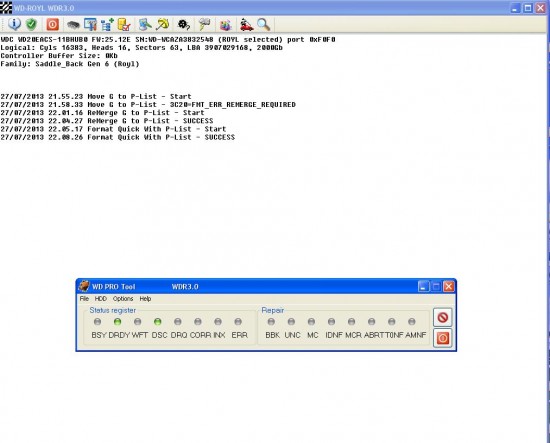The height and width of the screenshot is (443, 550).
Task: Click 'ReMerge G to P-List - SUCCESS' log line
Action: coord(107,121)
